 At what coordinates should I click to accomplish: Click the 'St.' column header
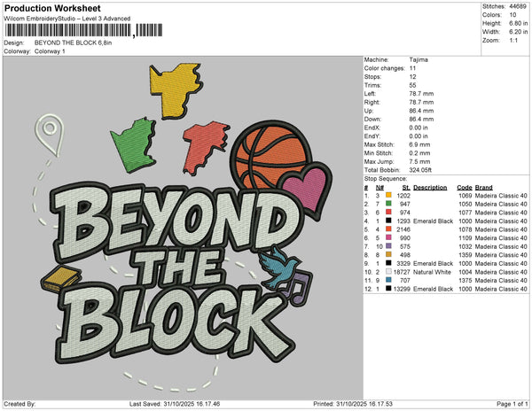click(406, 188)
